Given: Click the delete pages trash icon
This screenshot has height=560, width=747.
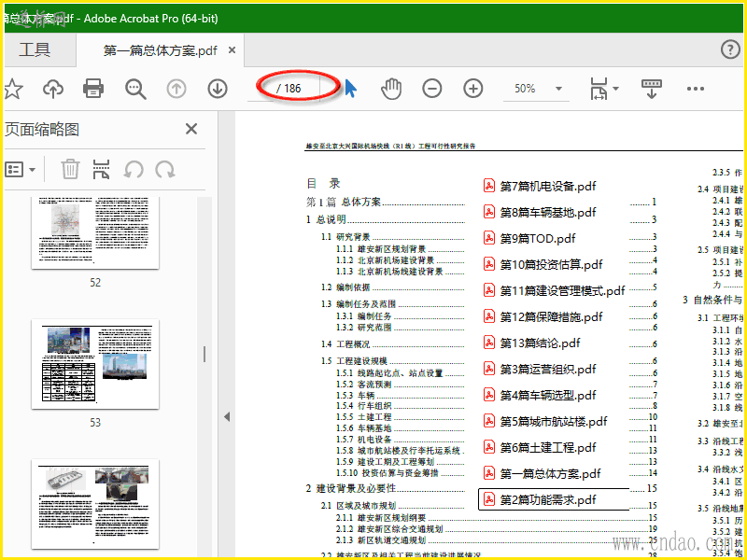Looking at the screenshot, I should (x=70, y=169).
